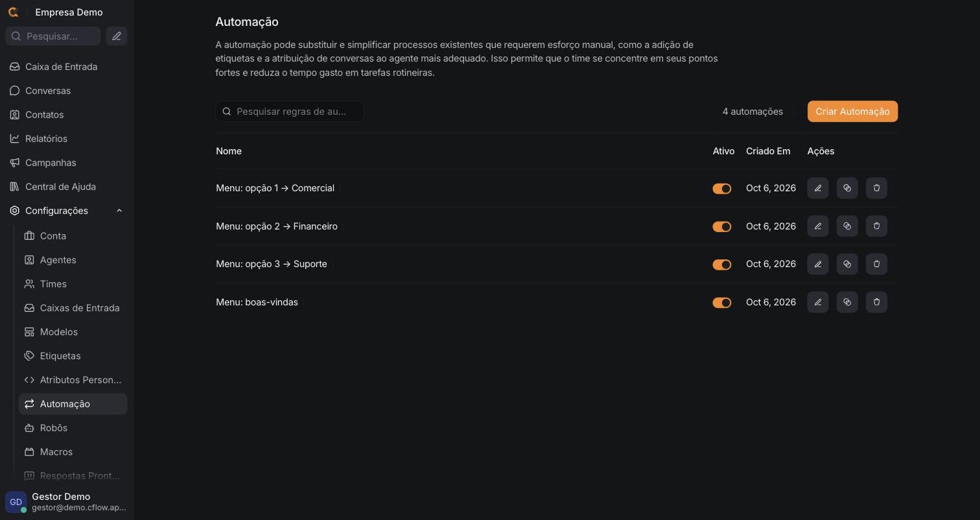
Task: Delete the "Menu: opção 1 → Comercial" rule
Action: tap(876, 188)
